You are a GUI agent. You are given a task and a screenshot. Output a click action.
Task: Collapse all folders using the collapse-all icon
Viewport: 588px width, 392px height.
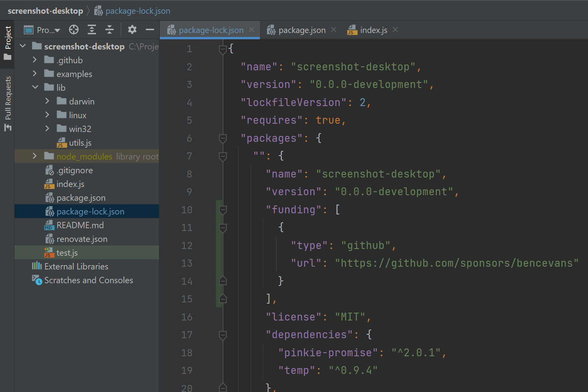point(110,29)
